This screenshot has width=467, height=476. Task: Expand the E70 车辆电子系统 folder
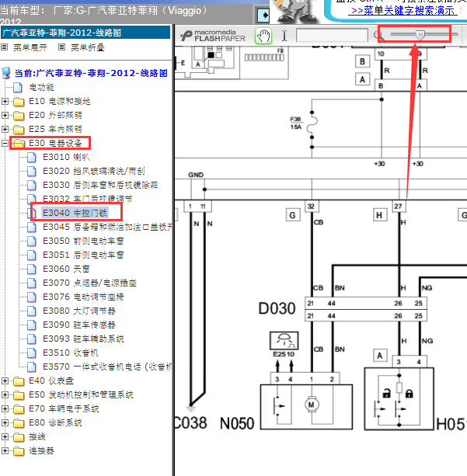[x=5, y=408]
